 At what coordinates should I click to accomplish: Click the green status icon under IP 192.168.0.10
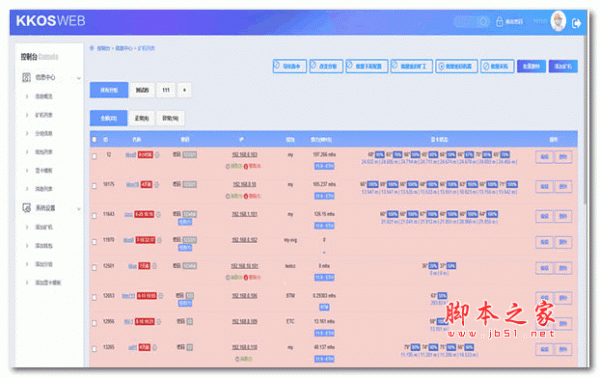pos(228,196)
